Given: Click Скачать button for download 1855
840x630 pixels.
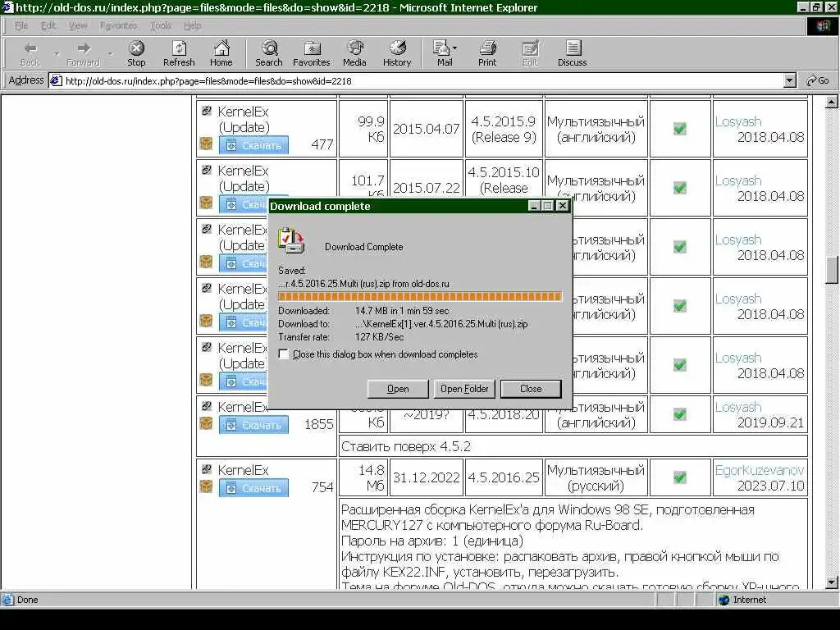Looking at the screenshot, I should point(253,425).
